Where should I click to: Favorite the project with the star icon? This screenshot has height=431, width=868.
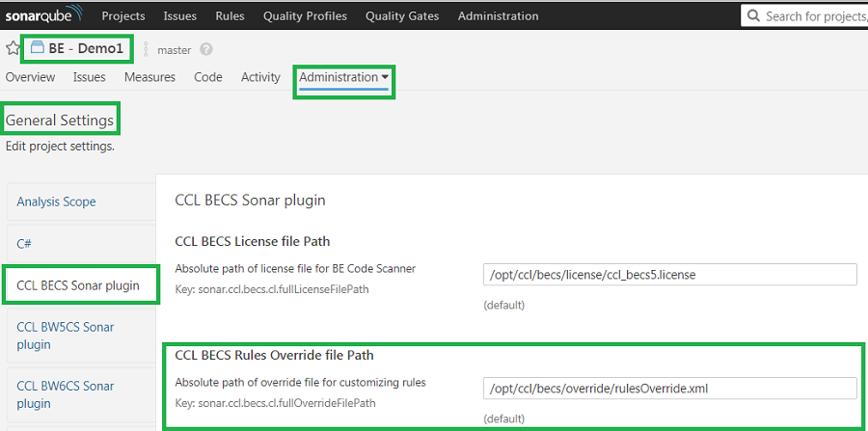(13, 48)
